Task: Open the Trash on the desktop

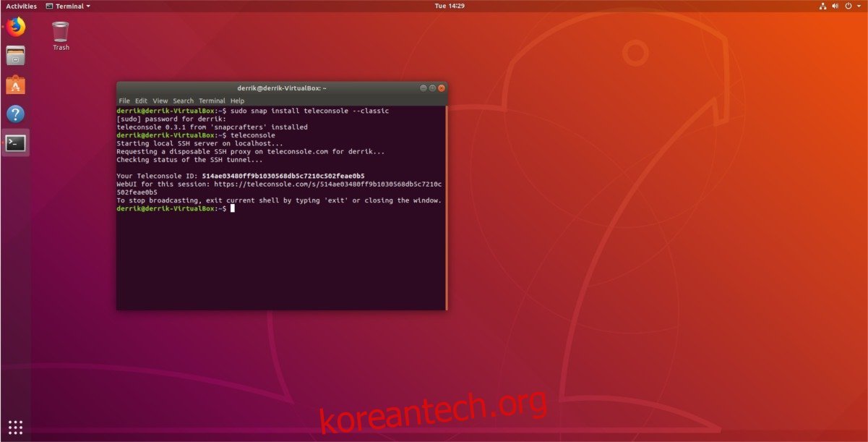Action: (60, 32)
